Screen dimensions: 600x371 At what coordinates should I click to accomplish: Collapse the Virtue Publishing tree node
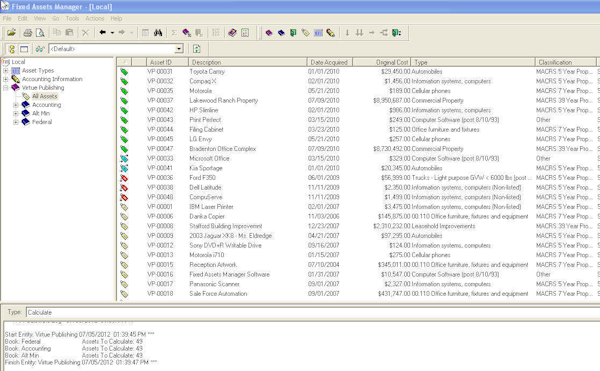click(5, 88)
